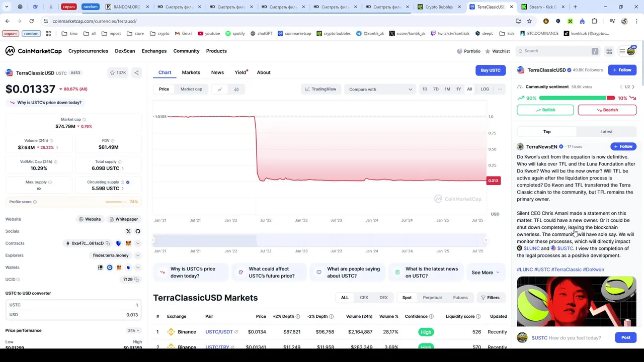Go to next community sentiment page
The width and height of the screenshot is (644, 362).
tap(633, 87)
